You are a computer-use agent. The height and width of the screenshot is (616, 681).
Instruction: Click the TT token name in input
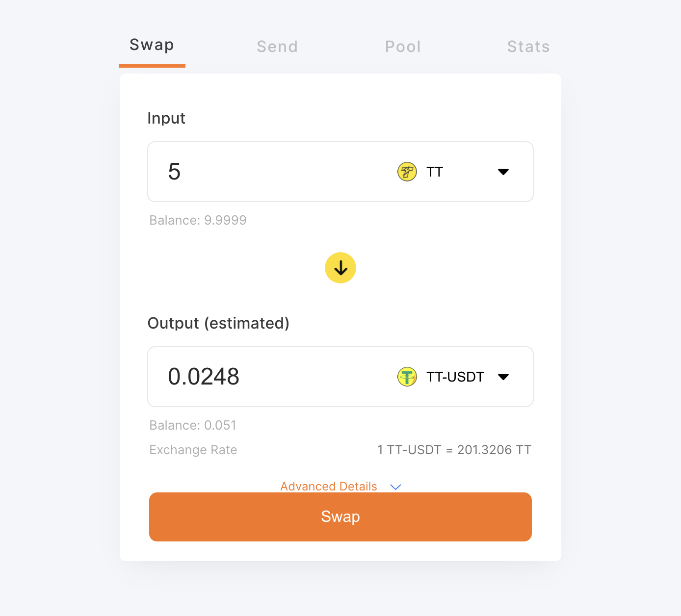435,172
